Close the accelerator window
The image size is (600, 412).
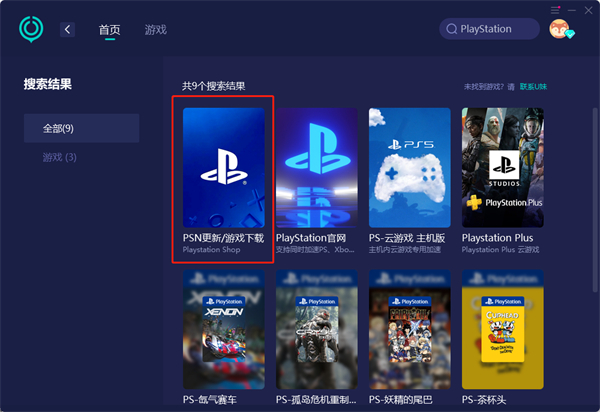(589, 10)
